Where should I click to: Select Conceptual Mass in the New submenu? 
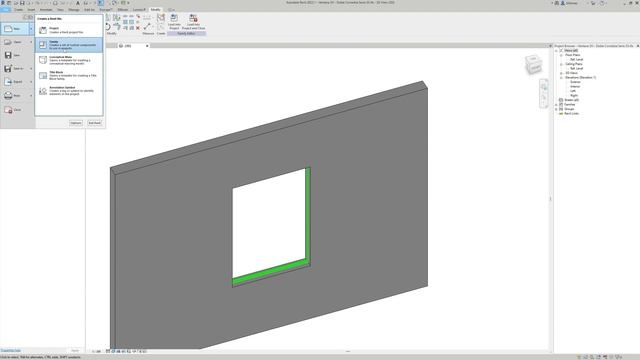click(x=69, y=60)
